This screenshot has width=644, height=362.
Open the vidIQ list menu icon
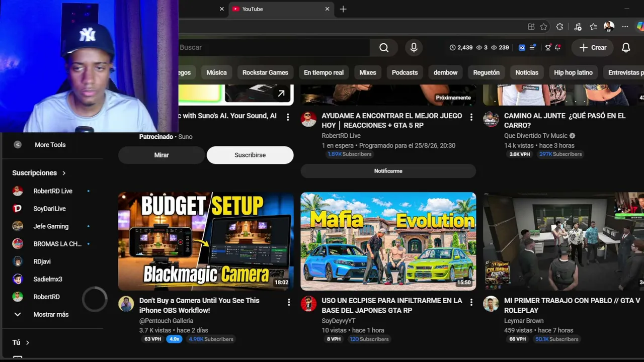[x=532, y=47]
